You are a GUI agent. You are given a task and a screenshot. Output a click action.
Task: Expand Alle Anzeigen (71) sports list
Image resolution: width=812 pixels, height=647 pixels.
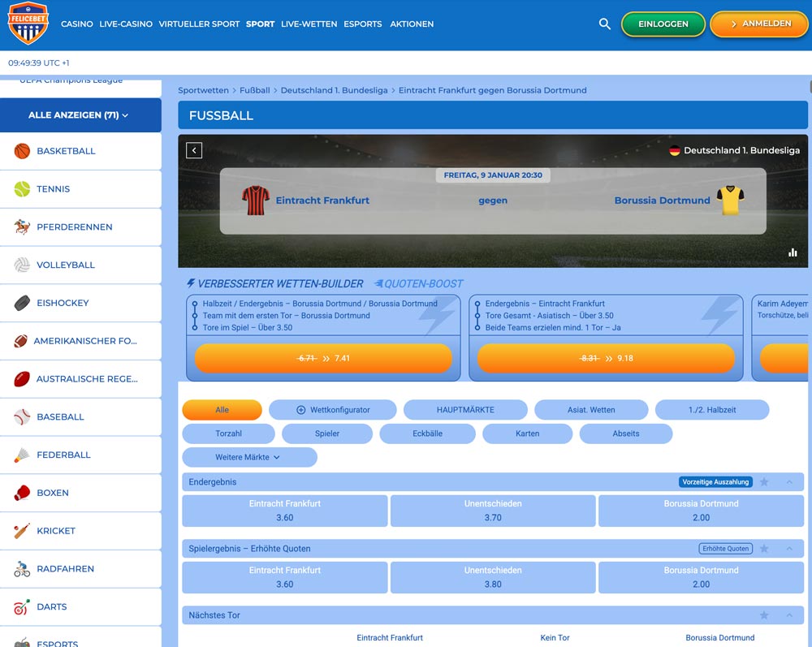click(x=80, y=115)
